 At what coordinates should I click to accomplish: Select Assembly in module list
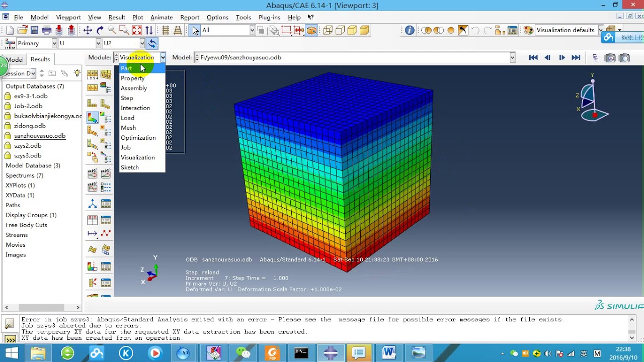(x=142, y=88)
